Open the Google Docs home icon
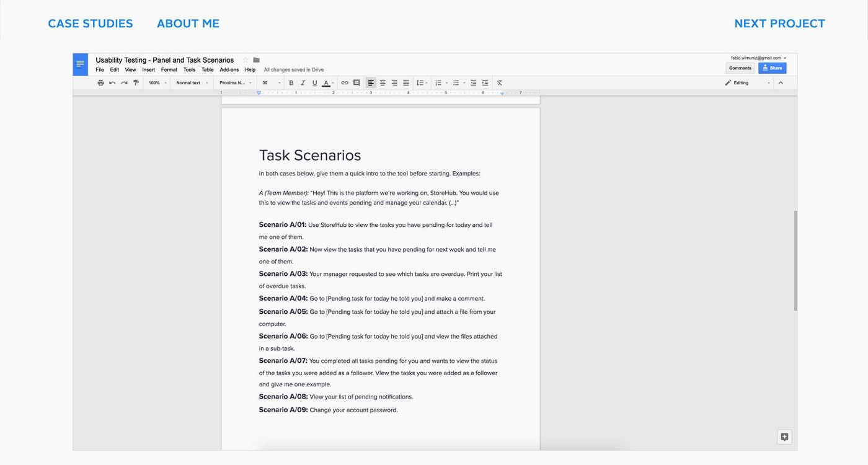 [81, 64]
